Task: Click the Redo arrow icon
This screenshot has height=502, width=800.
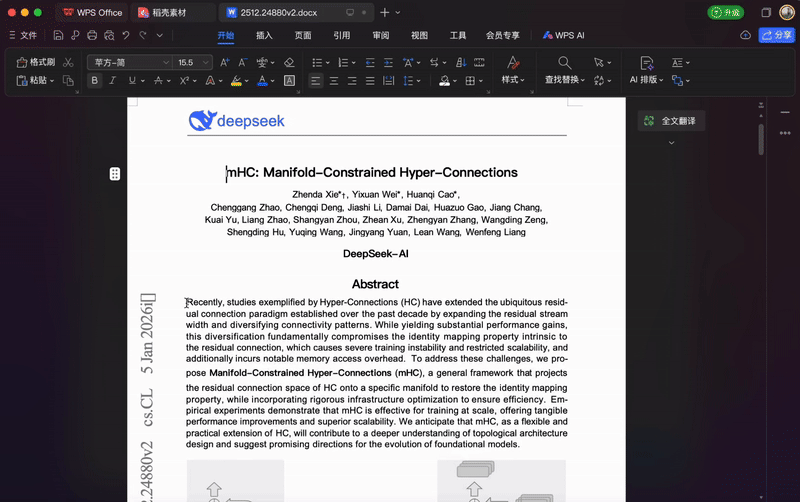Action: tap(143, 35)
